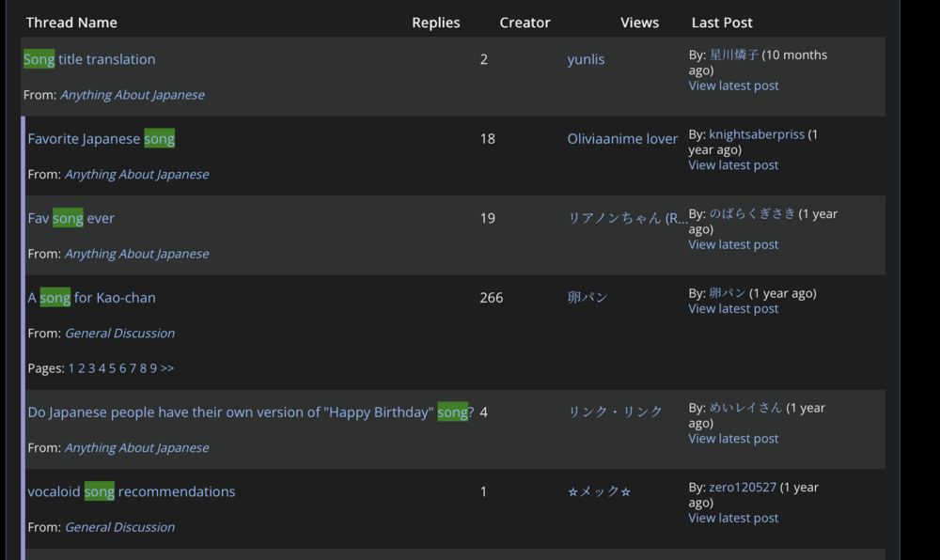Open General Discussion forum under vocaloid thread

coord(119,527)
